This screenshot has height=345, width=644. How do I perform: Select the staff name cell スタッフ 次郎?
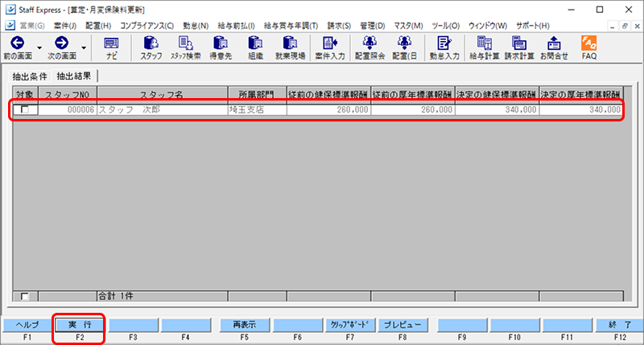tap(163, 109)
